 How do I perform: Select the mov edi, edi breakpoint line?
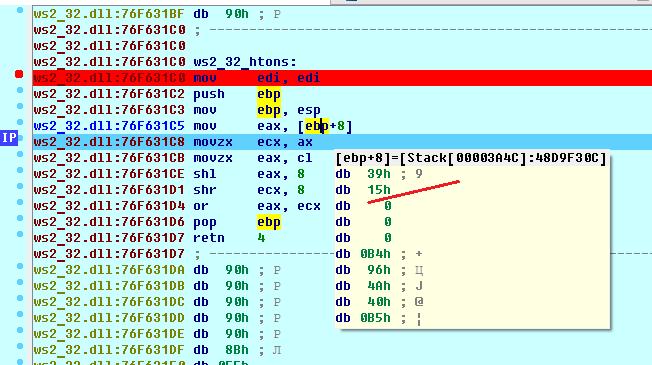(x=342, y=78)
